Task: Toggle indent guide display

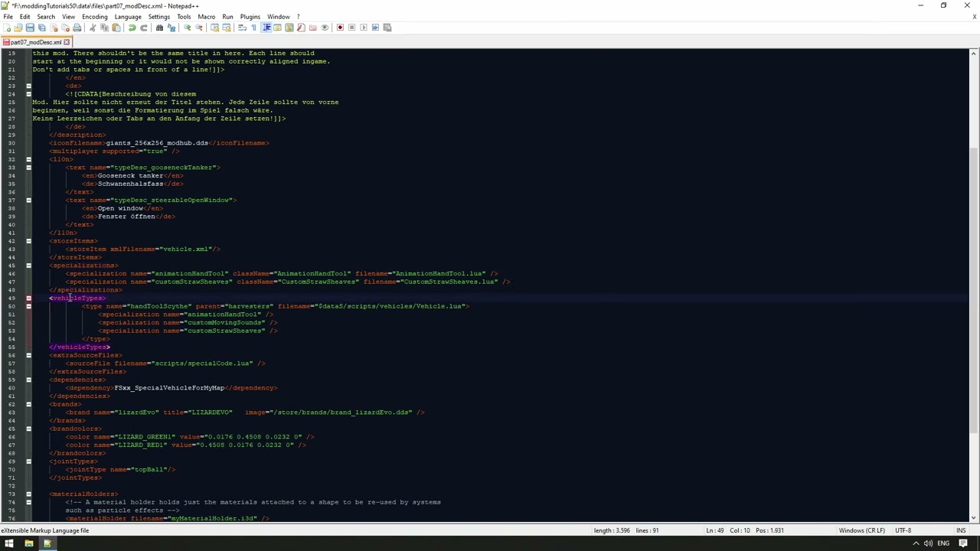Action: 266,28
